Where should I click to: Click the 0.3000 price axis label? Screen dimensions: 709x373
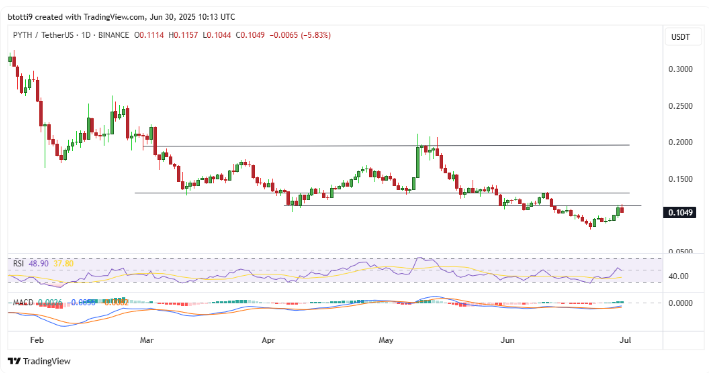[x=680, y=69]
